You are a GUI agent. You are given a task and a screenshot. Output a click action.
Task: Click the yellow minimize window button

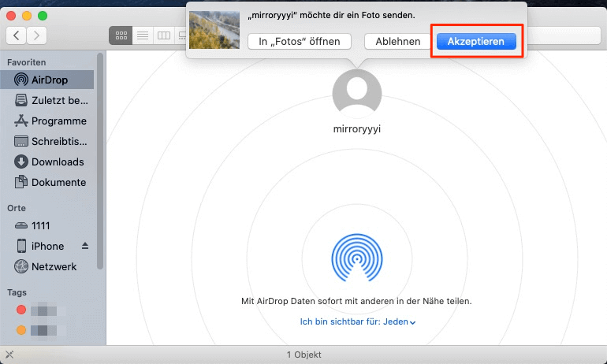coord(27,16)
